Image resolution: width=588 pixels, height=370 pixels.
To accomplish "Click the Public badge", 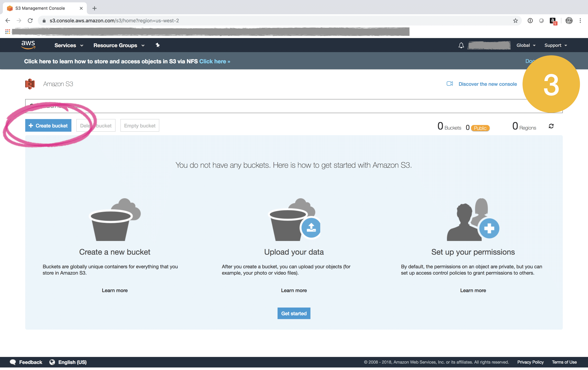I will click(480, 128).
